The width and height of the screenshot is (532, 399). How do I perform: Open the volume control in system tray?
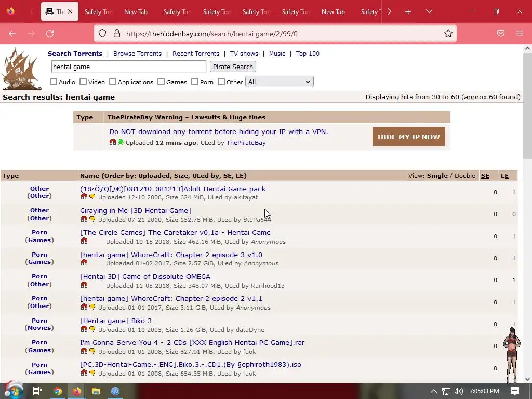[459, 391]
